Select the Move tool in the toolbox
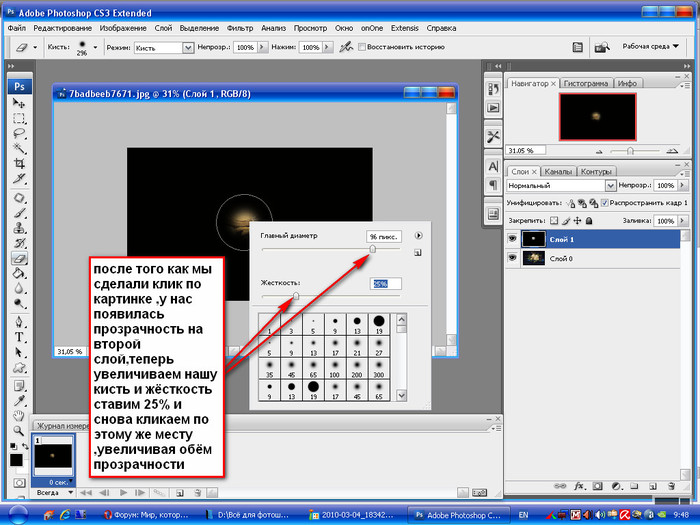 point(19,103)
